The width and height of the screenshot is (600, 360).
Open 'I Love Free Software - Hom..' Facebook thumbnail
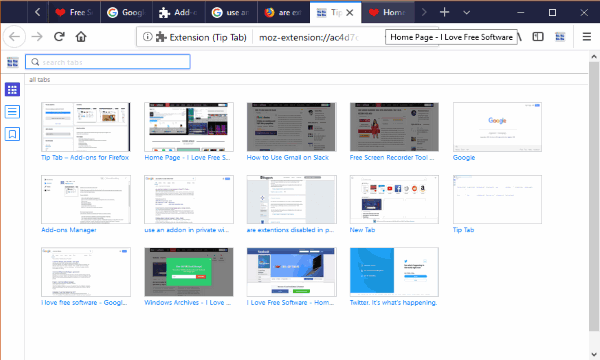tap(292, 272)
